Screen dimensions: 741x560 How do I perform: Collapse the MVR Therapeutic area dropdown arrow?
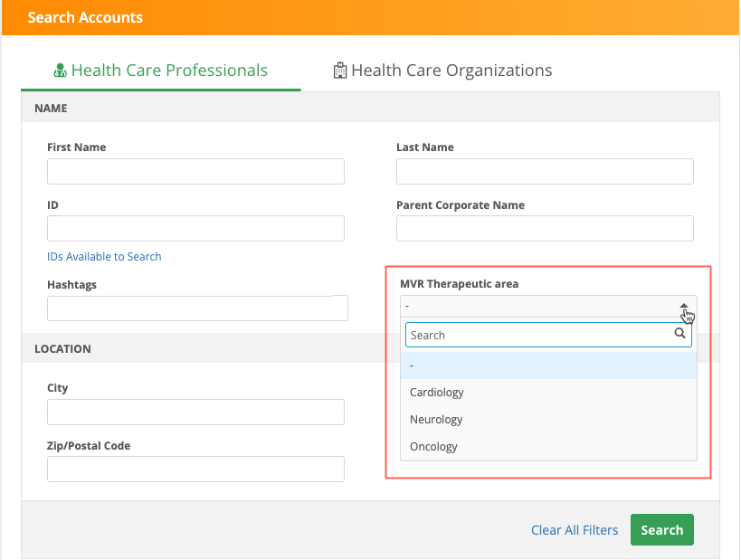coord(684,307)
